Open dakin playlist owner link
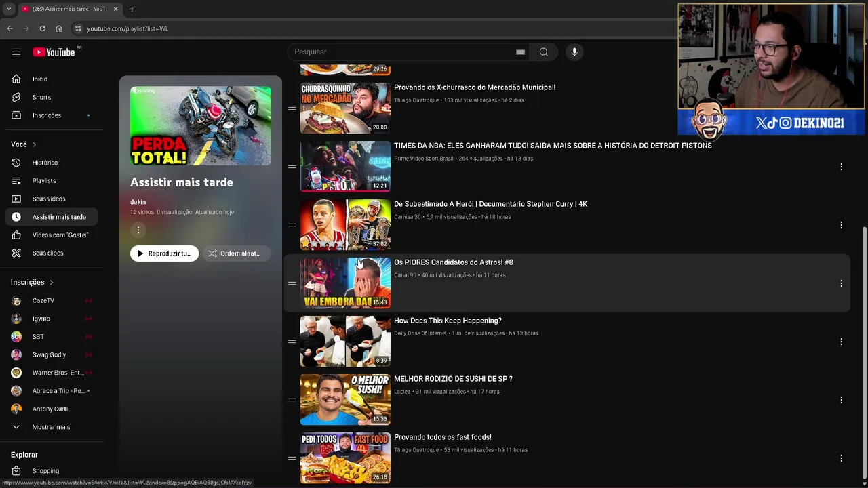 138,202
